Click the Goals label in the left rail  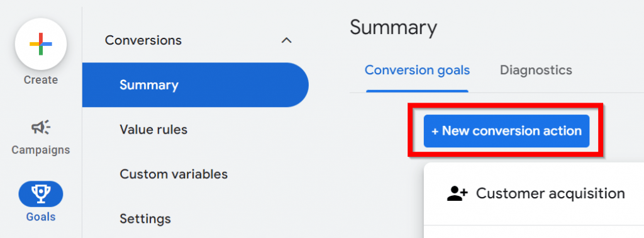point(41,217)
